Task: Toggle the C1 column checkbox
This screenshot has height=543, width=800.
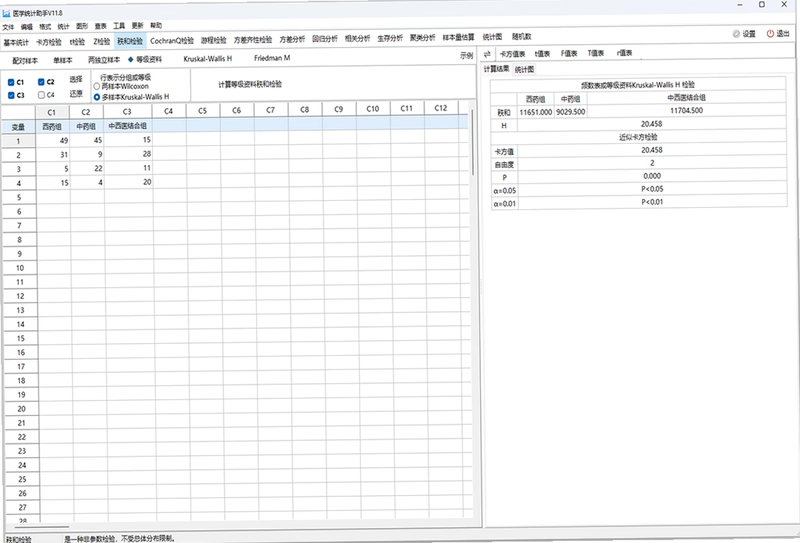Action: 11,82
